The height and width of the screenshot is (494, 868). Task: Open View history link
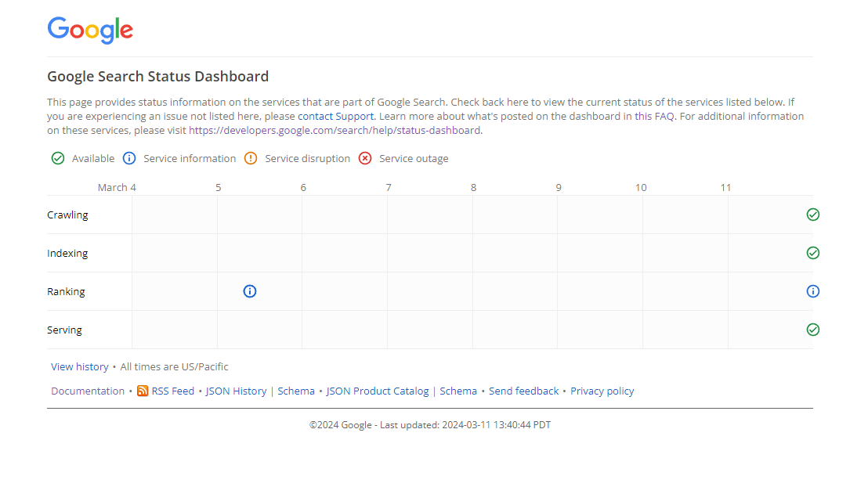pyautogui.click(x=80, y=366)
